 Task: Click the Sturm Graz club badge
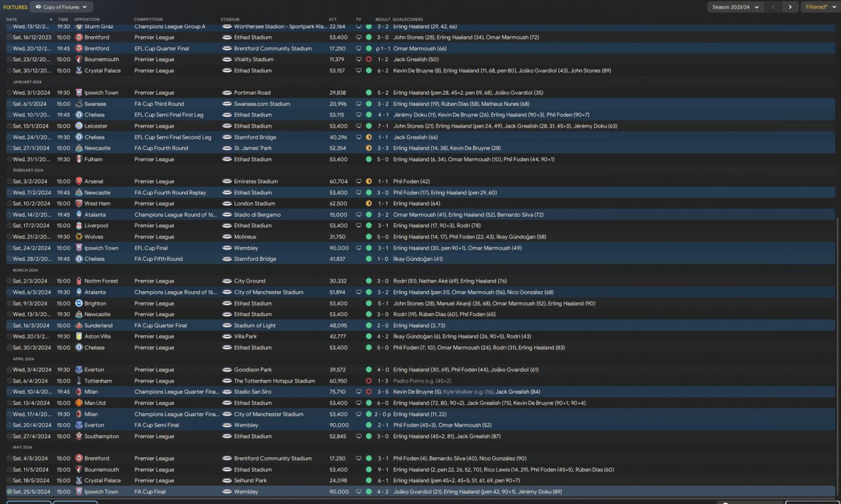(x=79, y=26)
